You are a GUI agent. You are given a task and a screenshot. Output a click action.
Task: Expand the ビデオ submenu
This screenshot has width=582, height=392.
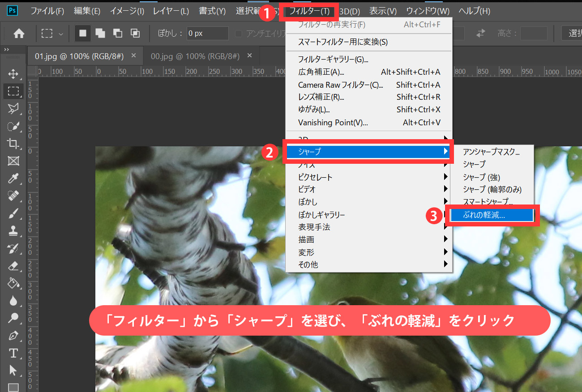[369, 190]
